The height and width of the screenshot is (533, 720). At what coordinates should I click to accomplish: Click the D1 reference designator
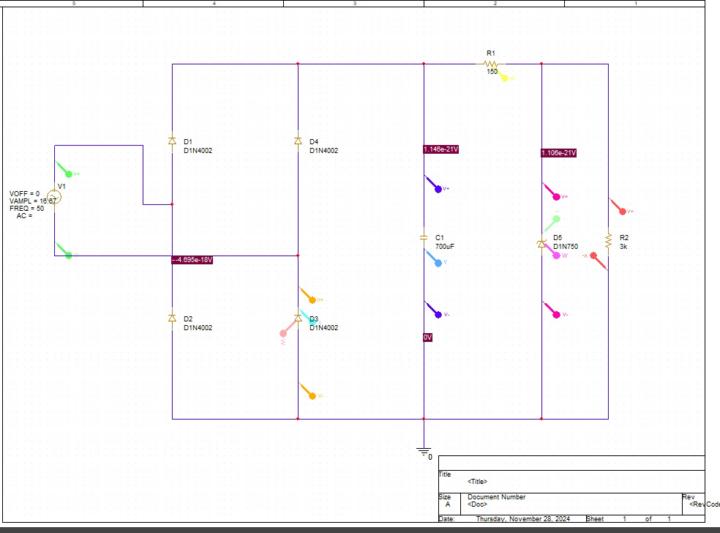188,141
